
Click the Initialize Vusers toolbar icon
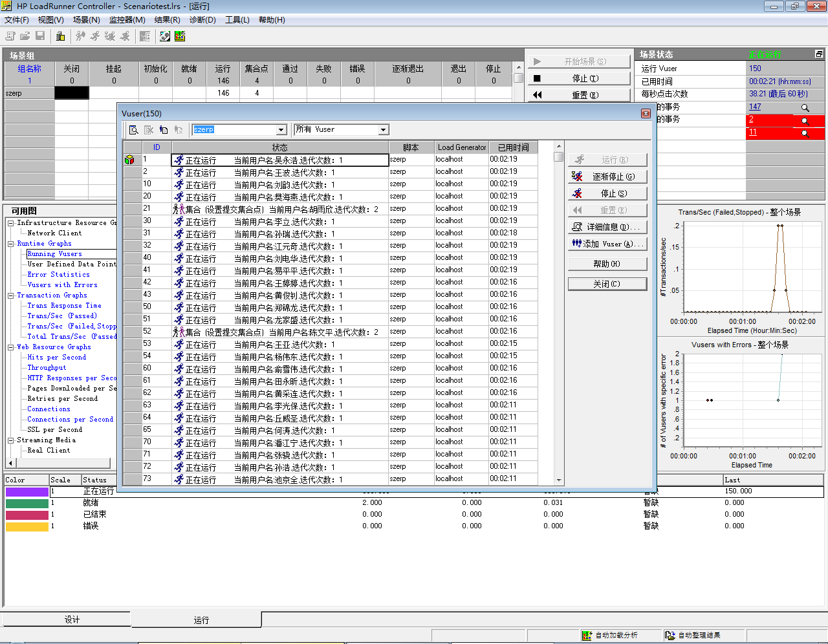pyautogui.click(x=80, y=36)
